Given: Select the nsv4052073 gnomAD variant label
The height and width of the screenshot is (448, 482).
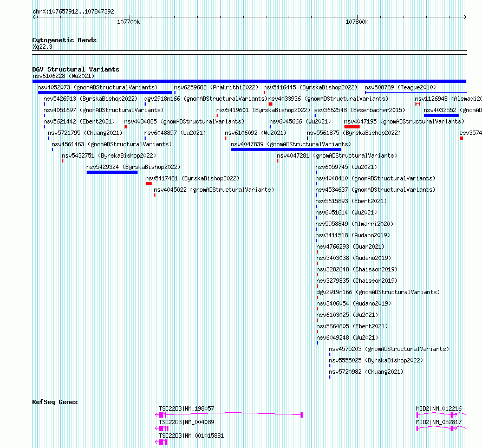Looking at the screenshot, I should coord(97,87).
